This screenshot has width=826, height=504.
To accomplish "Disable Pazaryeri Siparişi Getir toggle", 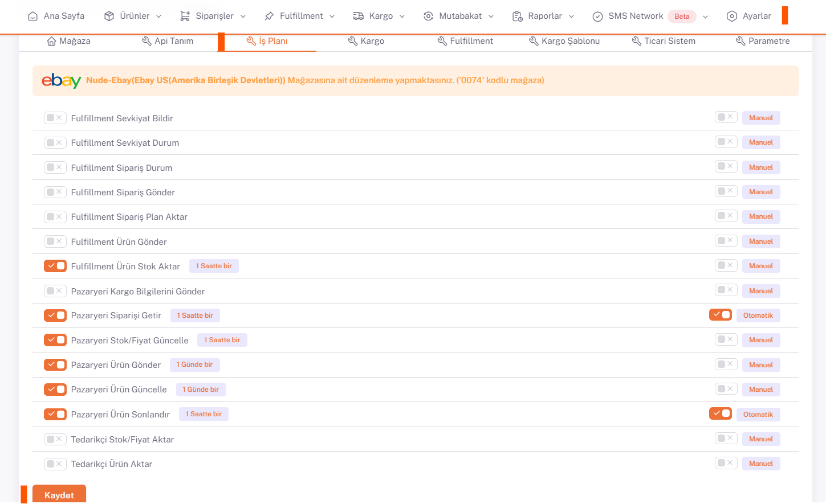I will [55, 315].
